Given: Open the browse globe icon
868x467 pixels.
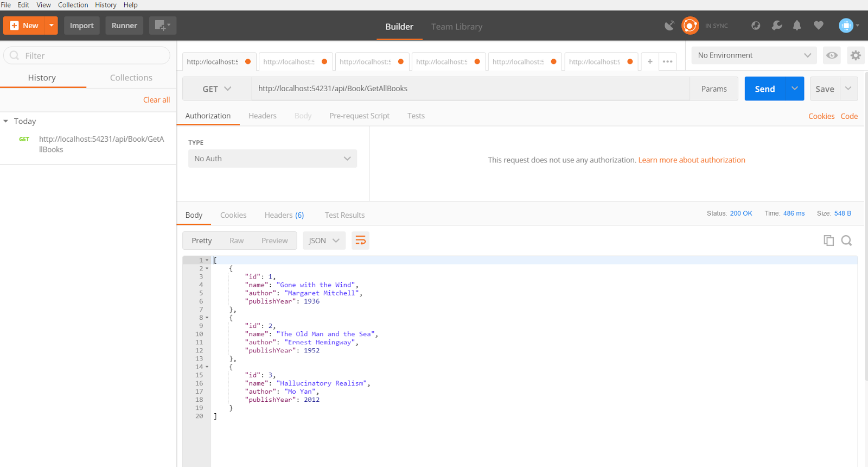Looking at the screenshot, I should (756, 26).
